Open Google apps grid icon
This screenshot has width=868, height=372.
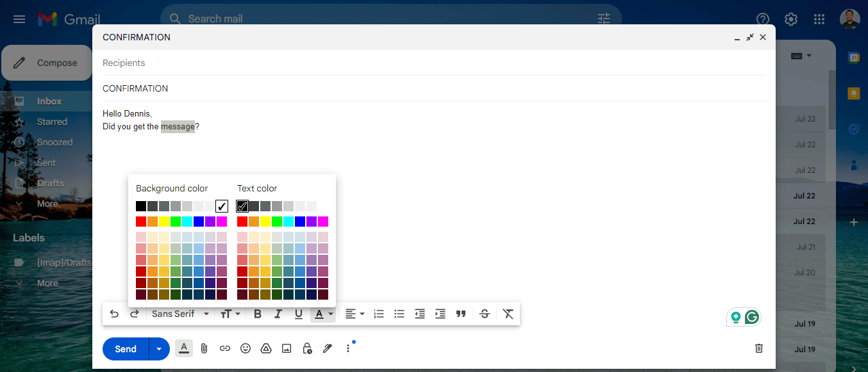click(x=819, y=19)
